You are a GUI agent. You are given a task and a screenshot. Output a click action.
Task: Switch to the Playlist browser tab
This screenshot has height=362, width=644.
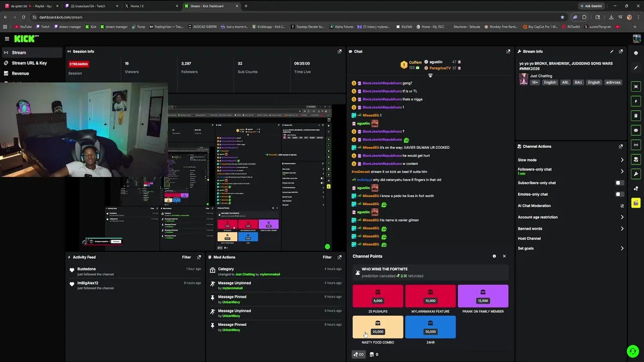coord(31,6)
